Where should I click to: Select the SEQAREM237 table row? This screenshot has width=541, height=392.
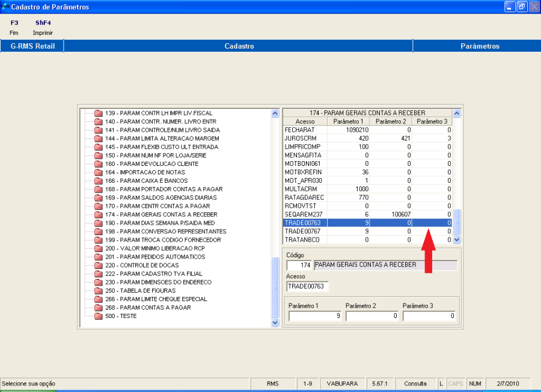(x=367, y=214)
